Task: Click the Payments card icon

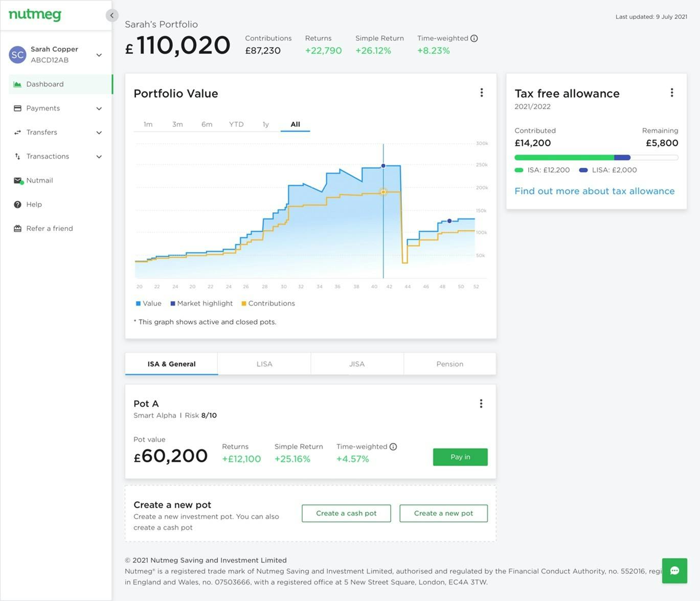Action: 17,108
